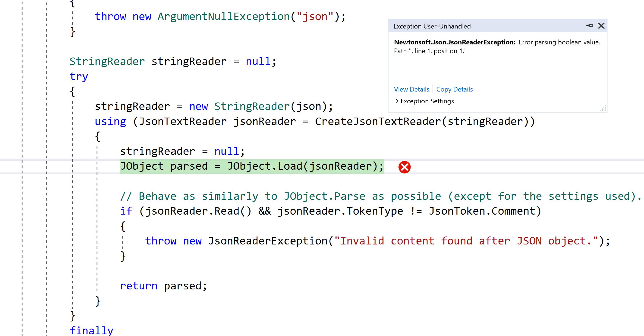
Task: Click the popup resize grip
Action: tap(603, 109)
